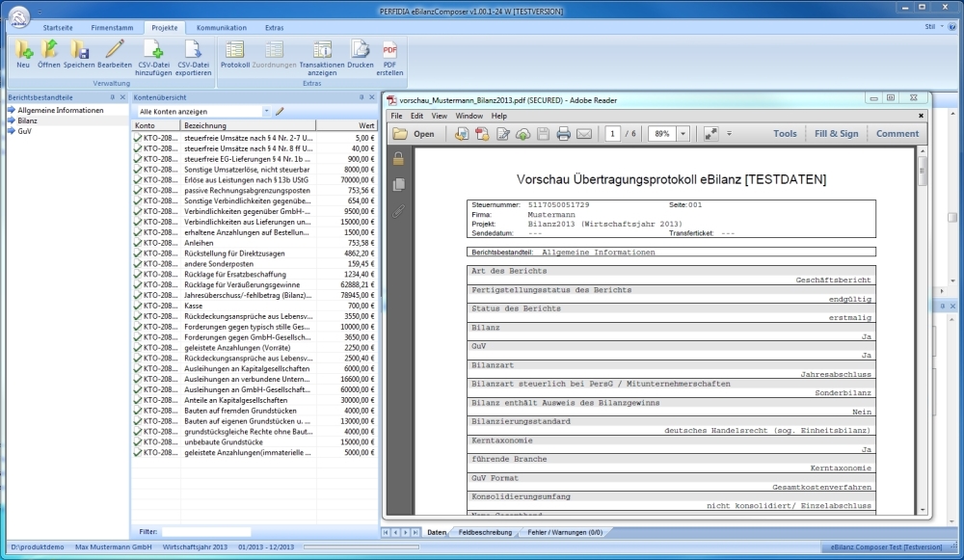
Task: Click the Speichern icon in the ribbon
Action: [79, 49]
